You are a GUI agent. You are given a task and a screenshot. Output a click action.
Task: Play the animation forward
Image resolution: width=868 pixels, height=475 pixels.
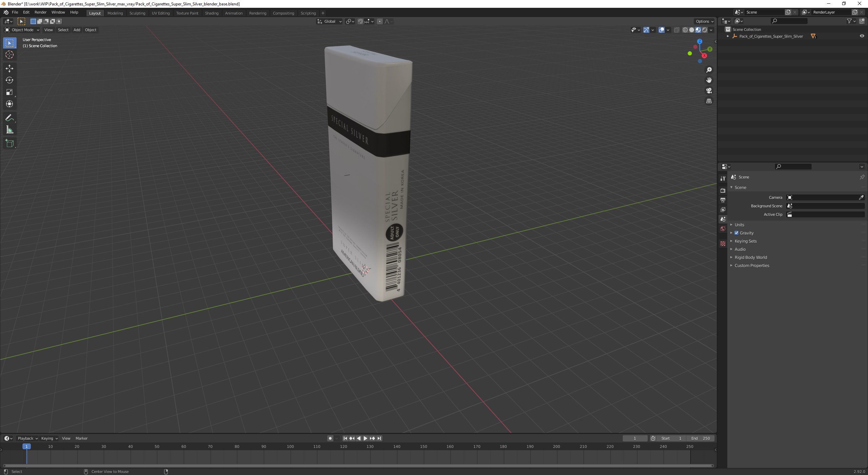click(x=366, y=438)
